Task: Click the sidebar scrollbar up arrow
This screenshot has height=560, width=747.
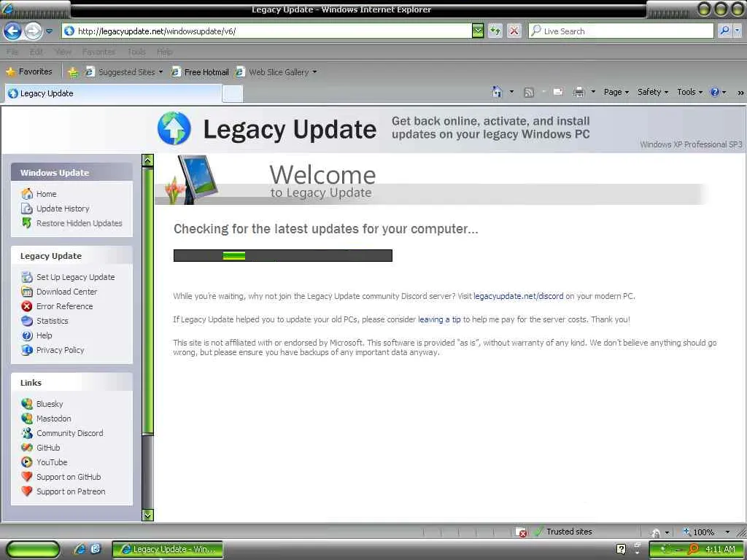Action: [147, 160]
